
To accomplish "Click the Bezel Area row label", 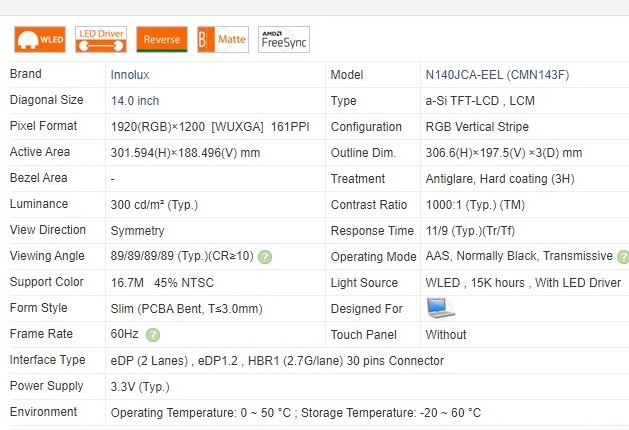I will 39,178.
